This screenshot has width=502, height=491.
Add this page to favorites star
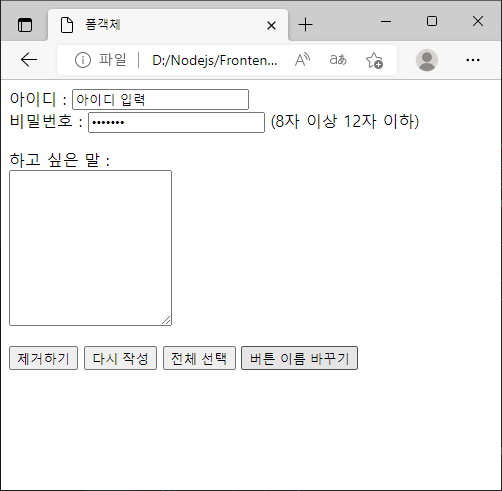point(374,60)
